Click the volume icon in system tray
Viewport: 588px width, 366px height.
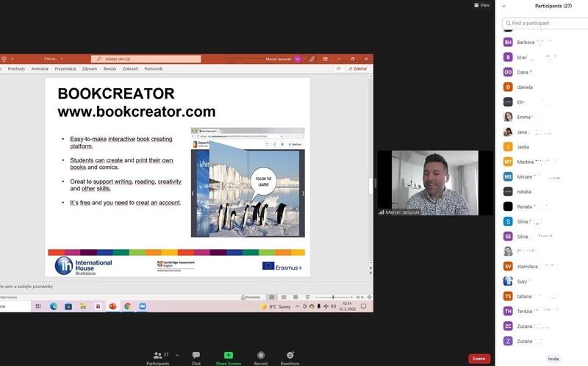tap(334, 306)
